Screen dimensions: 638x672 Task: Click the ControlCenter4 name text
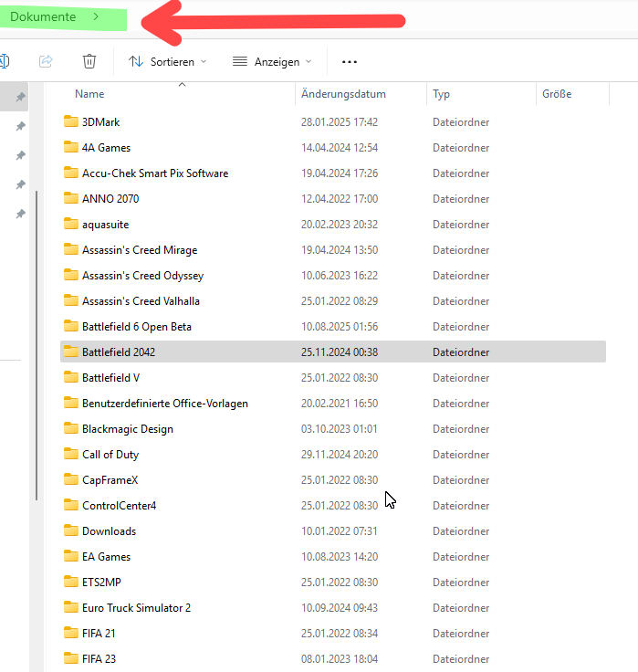tap(120, 506)
